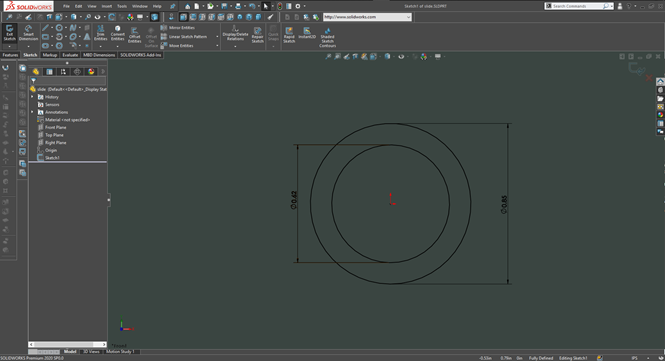Select Mirror Entities command
Viewport: 665px width, 361px height.
pos(177,28)
